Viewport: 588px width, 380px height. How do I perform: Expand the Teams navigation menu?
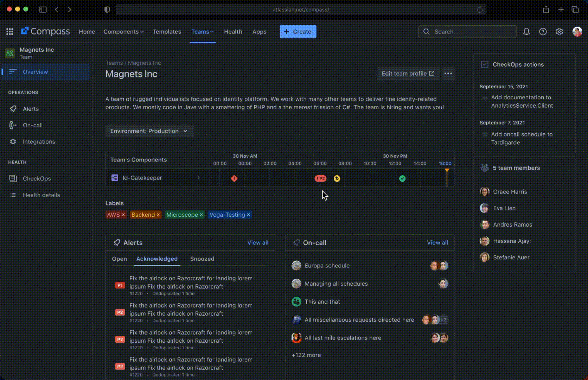click(203, 32)
